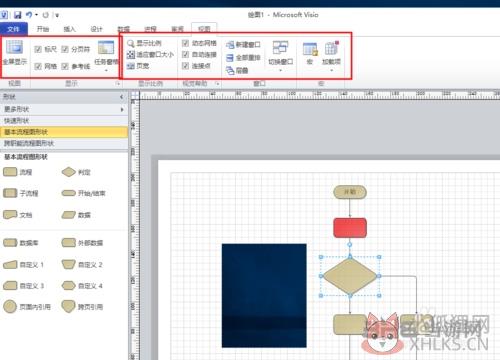Toggle the 参考线 guides checkbox
The height and width of the screenshot is (360, 500).
click(65, 66)
